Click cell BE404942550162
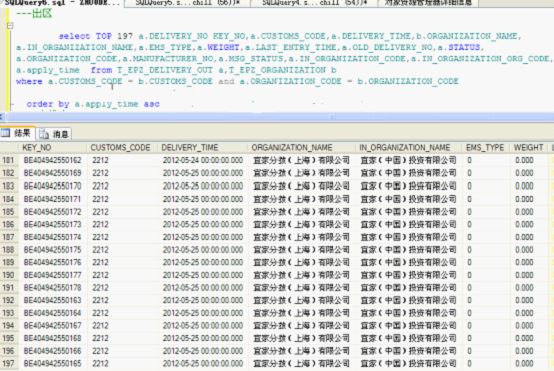This screenshot has width=554, height=371. tap(52, 160)
